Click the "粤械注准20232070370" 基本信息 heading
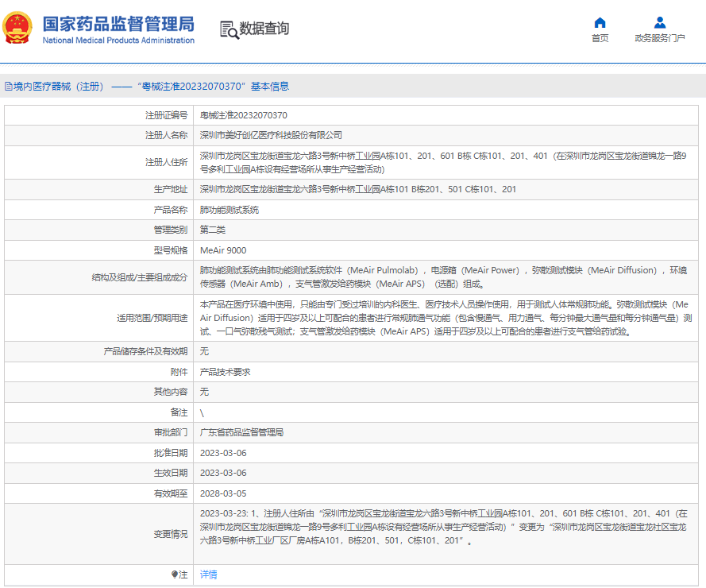The image size is (706, 588). tap(214, 87)
